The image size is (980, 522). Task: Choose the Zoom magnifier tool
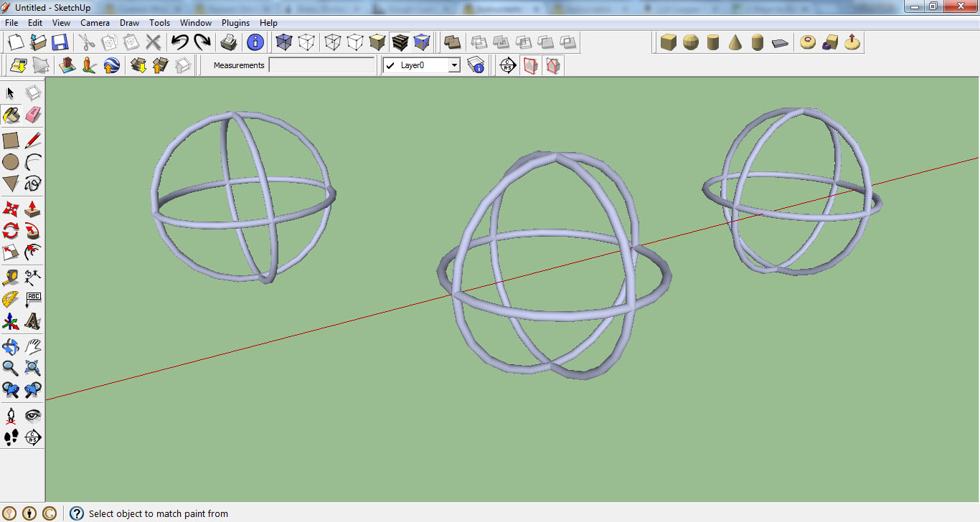coord(11,369)
